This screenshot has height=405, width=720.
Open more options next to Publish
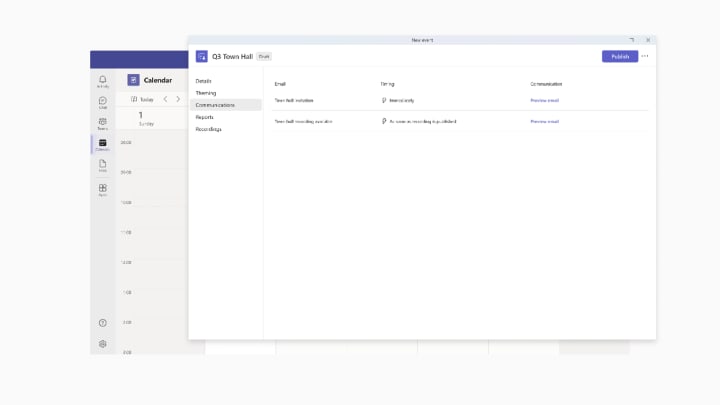[x=645, y=56]
